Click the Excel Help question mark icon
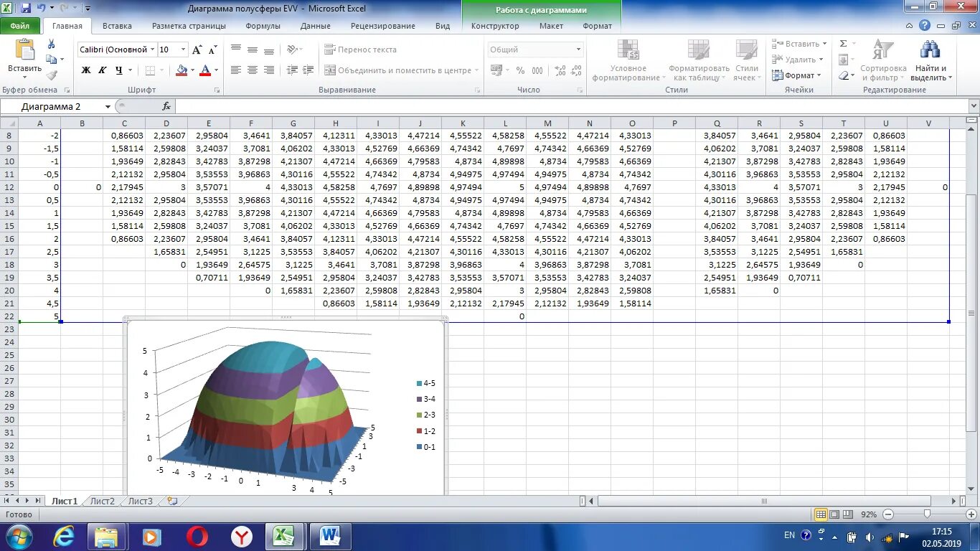Viewport: 980px width, 551px height. pyautogui.click(x=925, y=25)
